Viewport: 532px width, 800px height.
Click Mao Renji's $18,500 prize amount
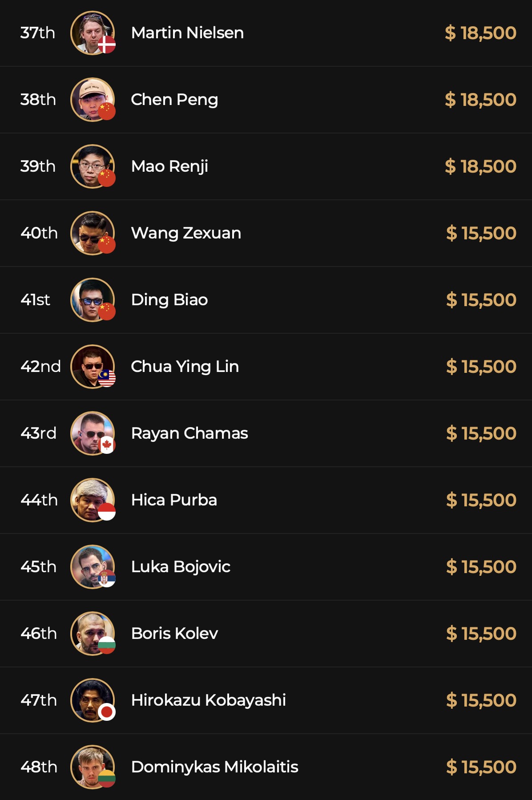tap(480, 166)
